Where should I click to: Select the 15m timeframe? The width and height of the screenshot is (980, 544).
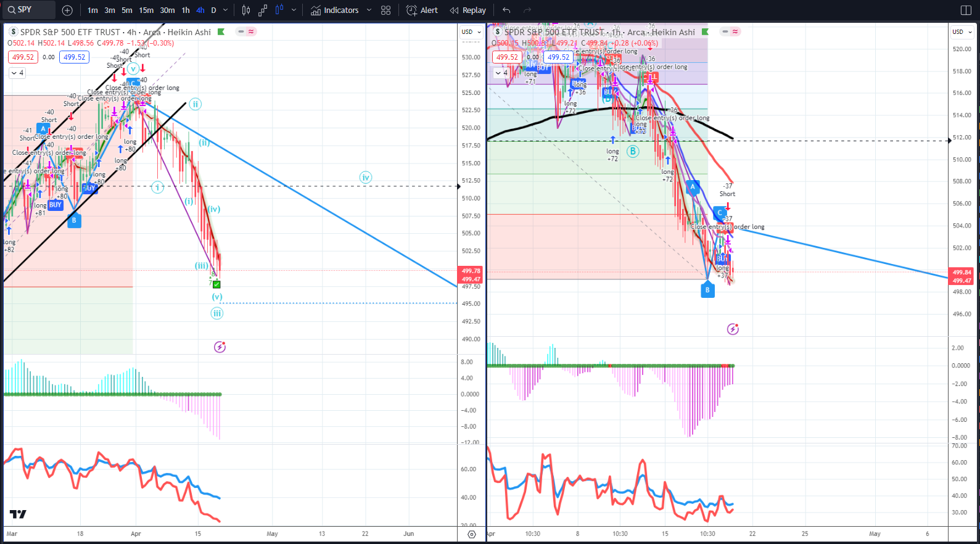pyautogui.click(x=146, y=10)
